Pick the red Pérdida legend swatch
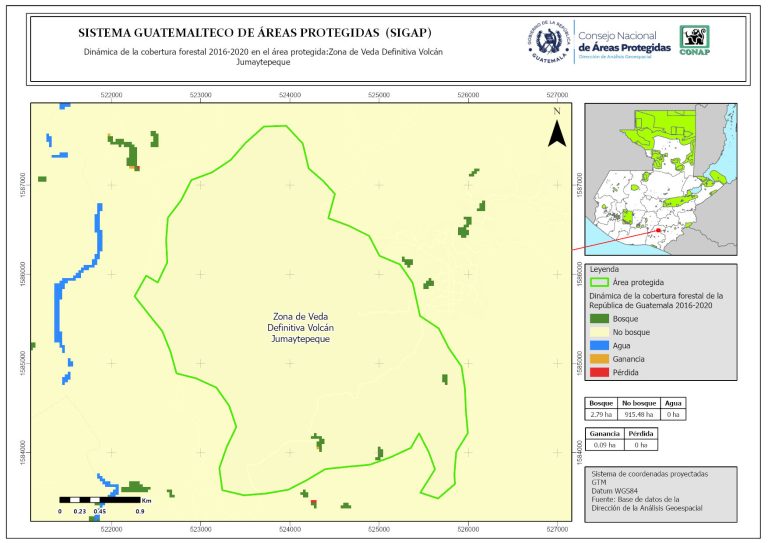The height and width of the screenshot is (543, 768). pyautogui.click(x=599, y=372)
